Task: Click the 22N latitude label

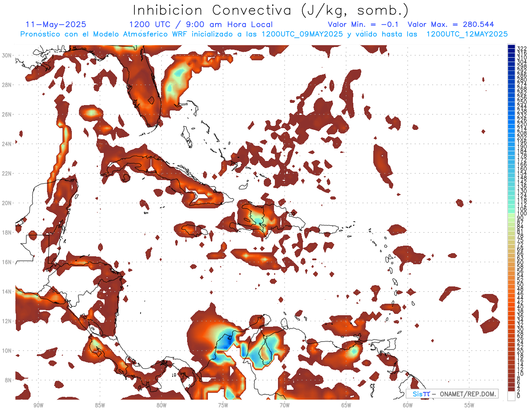Action: coord(8,173)
